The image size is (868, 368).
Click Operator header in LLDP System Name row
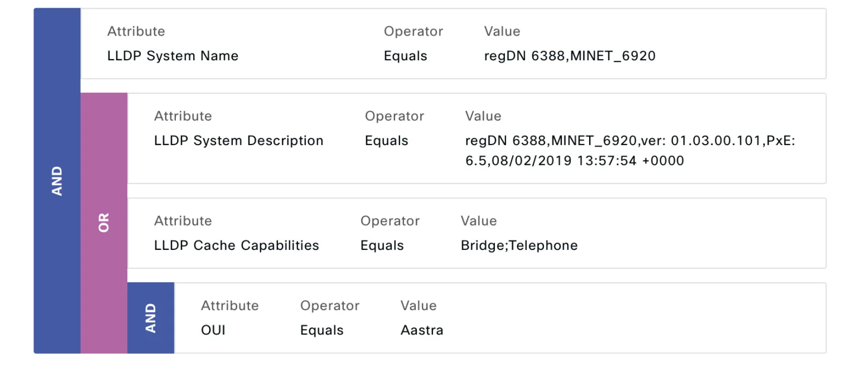pyautogui.click(x=413, y=31)
